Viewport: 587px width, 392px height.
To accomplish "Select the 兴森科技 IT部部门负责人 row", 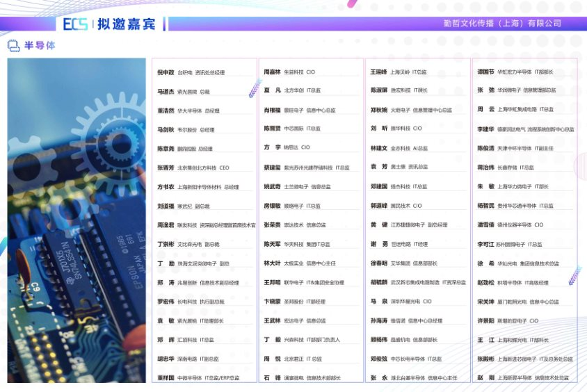I will [302, 340].
